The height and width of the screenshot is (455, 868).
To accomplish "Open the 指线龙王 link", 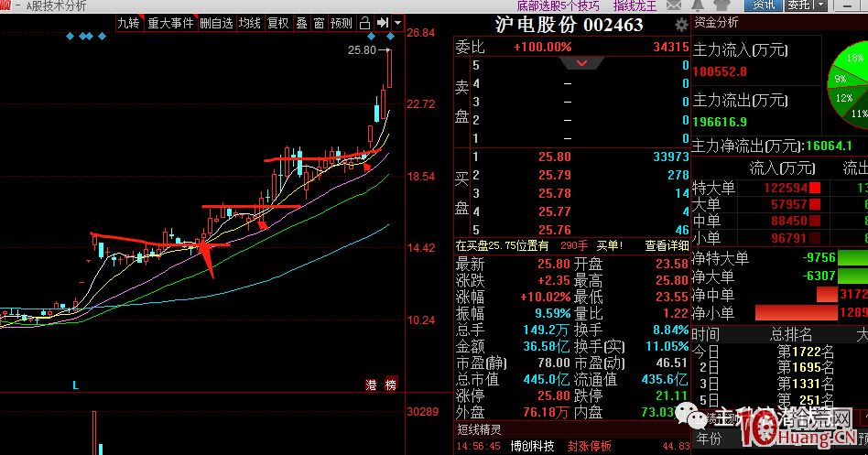I will pos(635,6).
